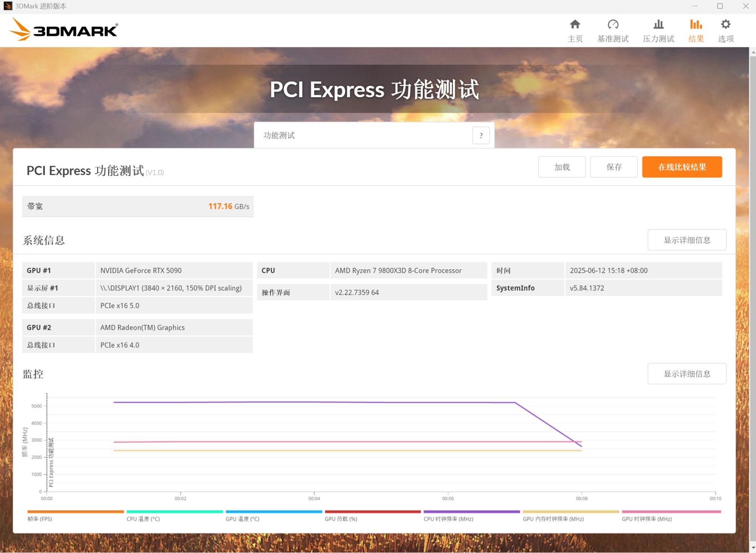Image resolution: width=756 pixels, height=553 pixels.
Task: Toggle the GPU 内存时钟频率 legend swatch
Action: point(571,512)
